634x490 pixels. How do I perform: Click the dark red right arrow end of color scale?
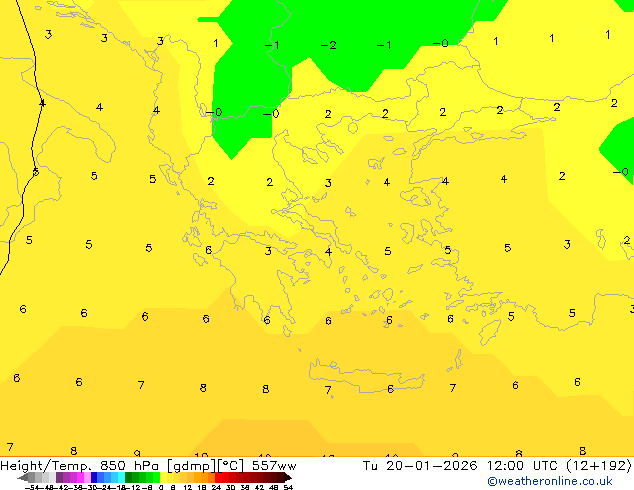(287, 477)
